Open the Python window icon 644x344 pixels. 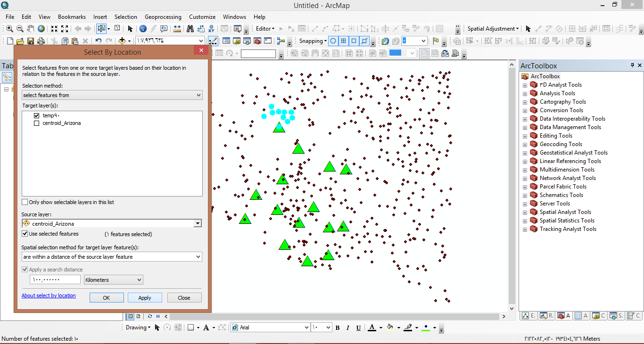(x=268, y=41)
